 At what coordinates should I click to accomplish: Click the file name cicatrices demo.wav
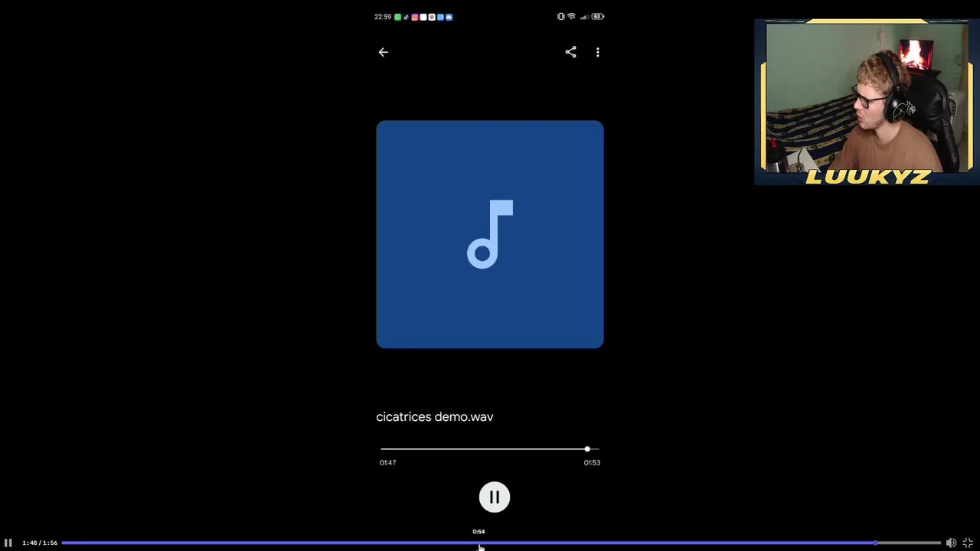(435, 417)
